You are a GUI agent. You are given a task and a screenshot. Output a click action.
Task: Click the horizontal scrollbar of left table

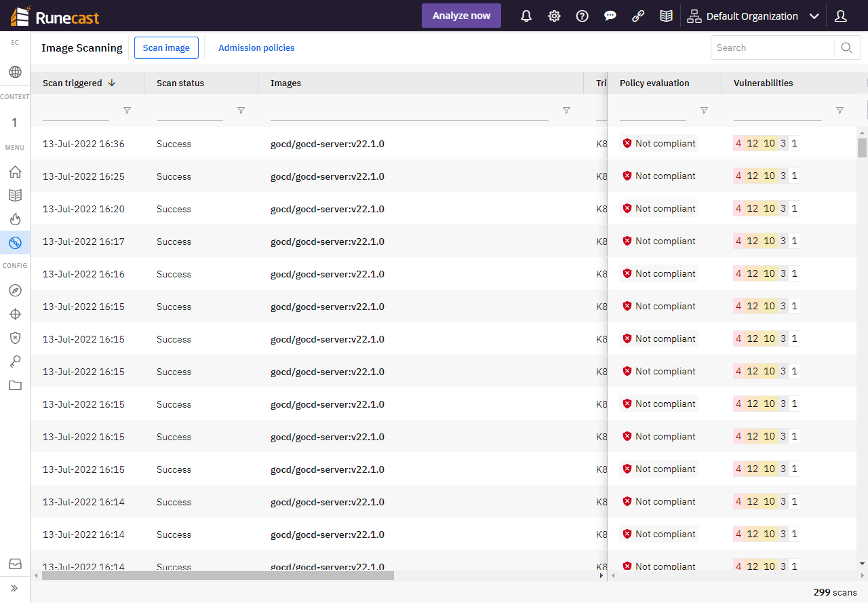tap(218, 575)
